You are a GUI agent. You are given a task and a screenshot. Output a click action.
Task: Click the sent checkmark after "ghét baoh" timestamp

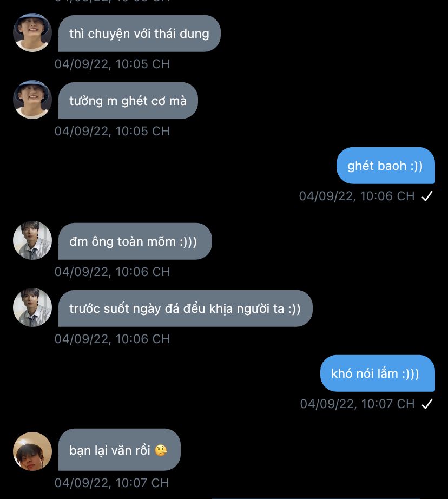pos(427,196)
